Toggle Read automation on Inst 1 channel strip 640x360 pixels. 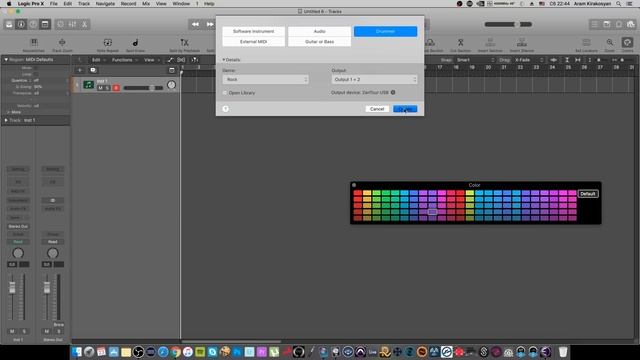pyautogui.click(x=18, y=242)
